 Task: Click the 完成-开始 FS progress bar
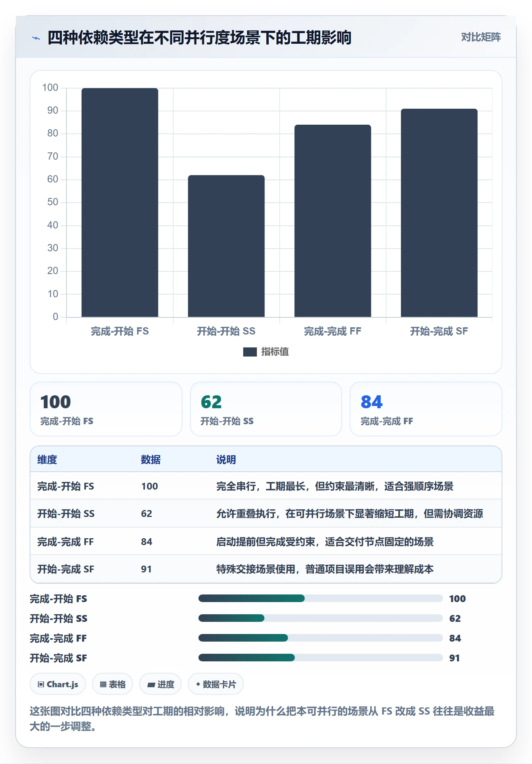320,599
